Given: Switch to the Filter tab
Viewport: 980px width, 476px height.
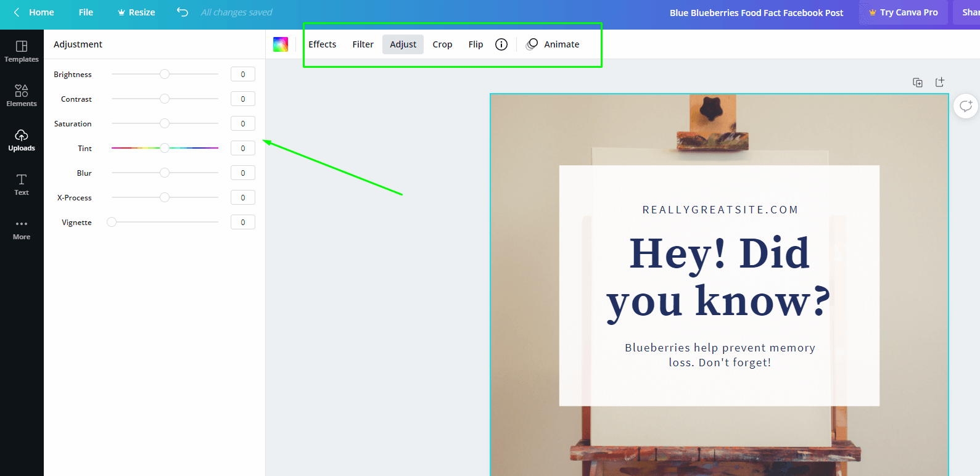Looking at the screenshot, I should (x=363, y=44).
